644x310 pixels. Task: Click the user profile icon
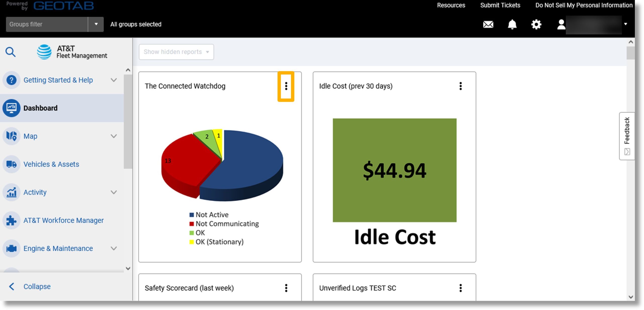(561, 24)
